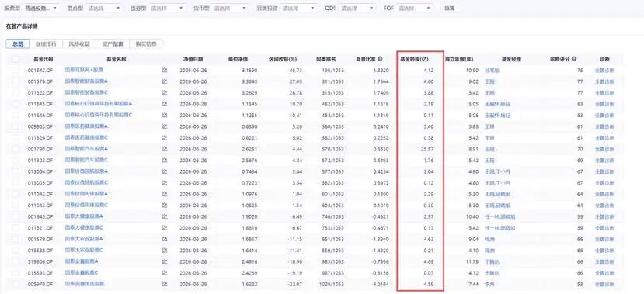Click the chart icon in row 001576.OF
This screenshot has height=294, width=644.
pyautogui.click(x=165, y=81)
